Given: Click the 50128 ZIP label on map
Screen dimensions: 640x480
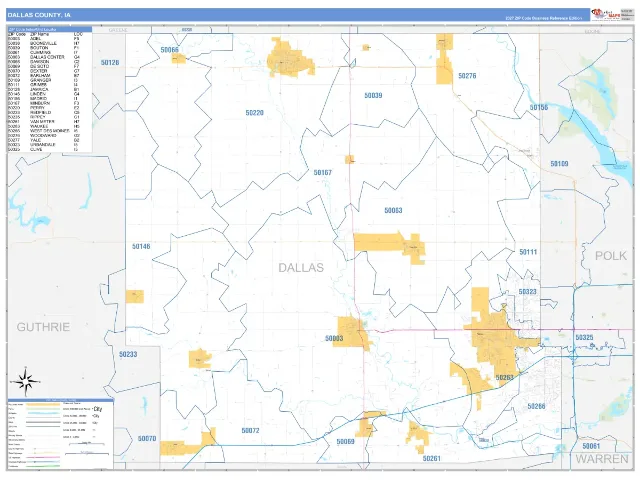Looking at the screenshot, I should (110, 62).
